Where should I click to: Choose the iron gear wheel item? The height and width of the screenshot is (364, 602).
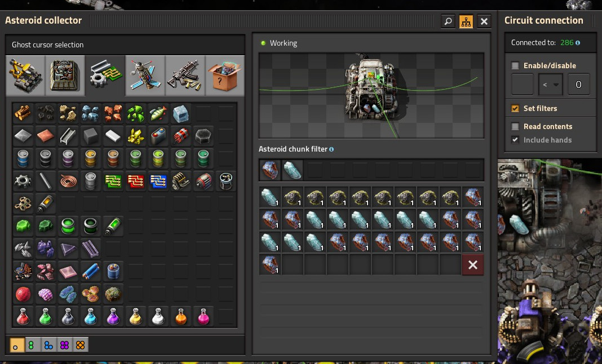click(23, 181)
